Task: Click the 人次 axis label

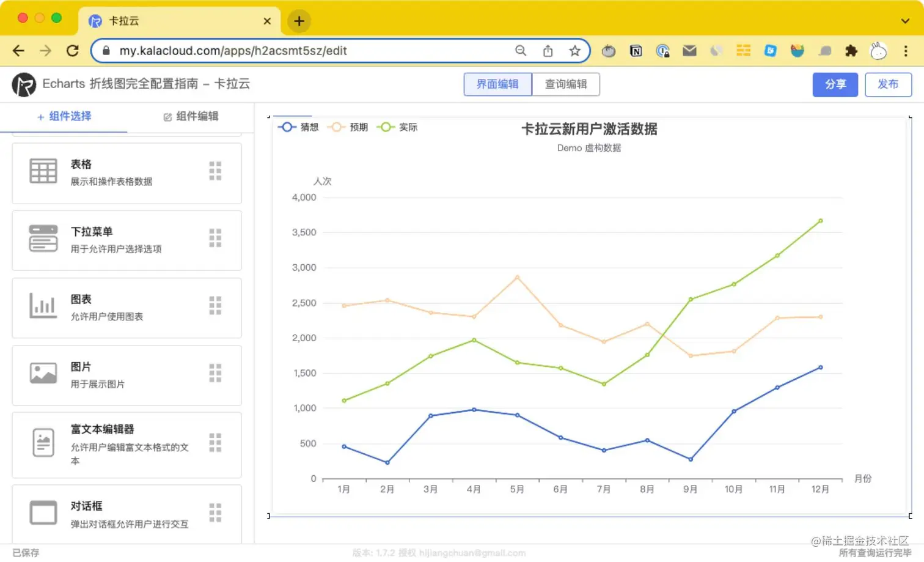Action: (x=322, y=181)
